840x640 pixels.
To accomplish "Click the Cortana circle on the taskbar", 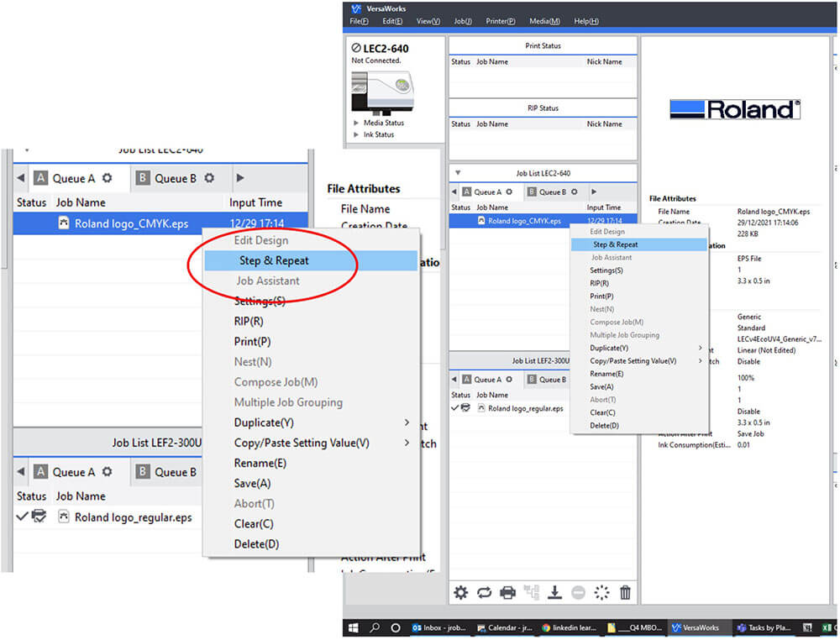I will tap(396, 627).
